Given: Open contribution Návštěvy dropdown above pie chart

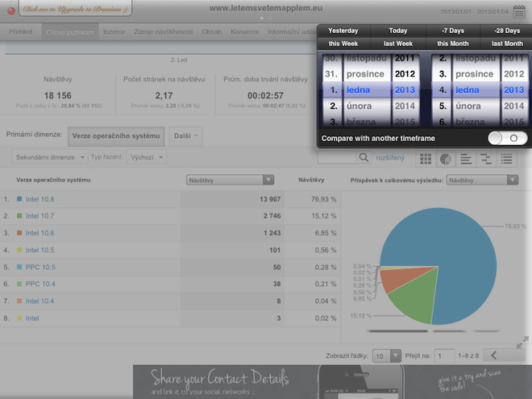Looking at the screenshot, I should point(482,181).
